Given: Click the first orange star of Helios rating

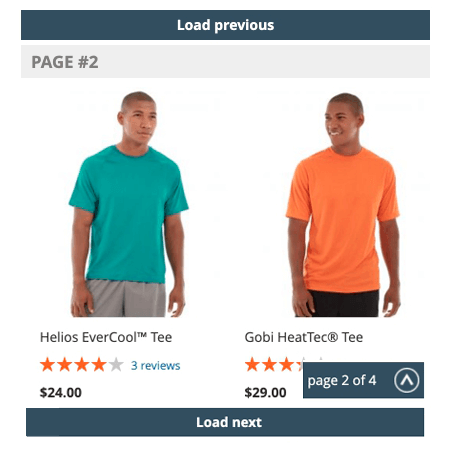Looking at the screenshot, I should point(48,364).
